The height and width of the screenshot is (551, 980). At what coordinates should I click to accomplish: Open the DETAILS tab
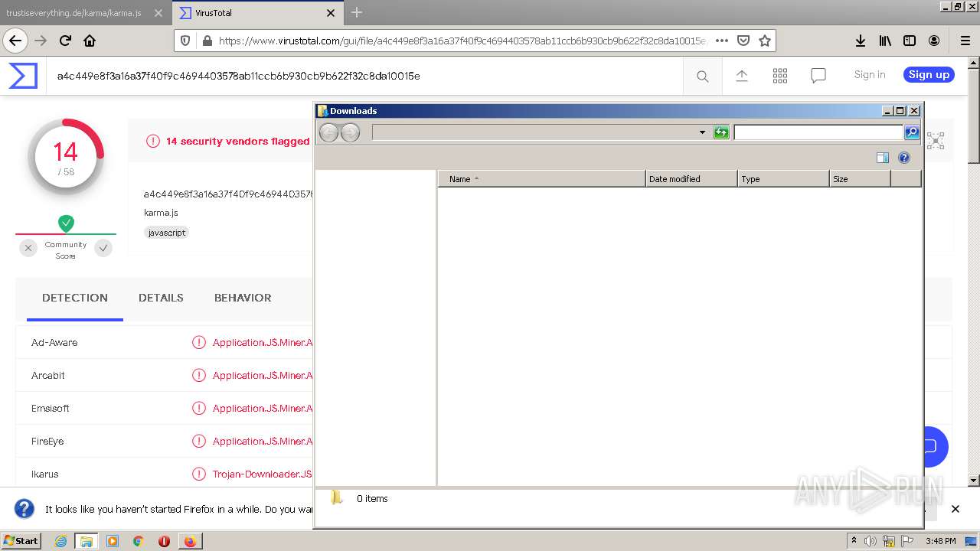pos(161,298)
